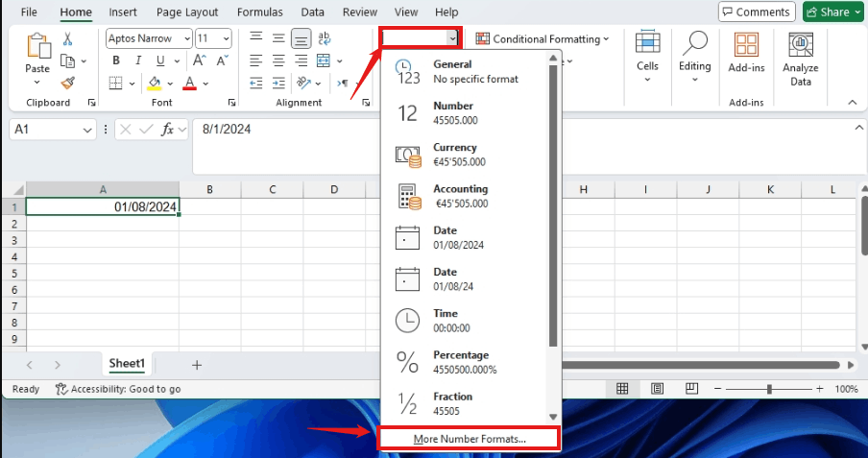The image size is (868, 458).
Task: Toggle Bottom Align in Alignment group
Action: pyautogui.click(x=301, y=38)
